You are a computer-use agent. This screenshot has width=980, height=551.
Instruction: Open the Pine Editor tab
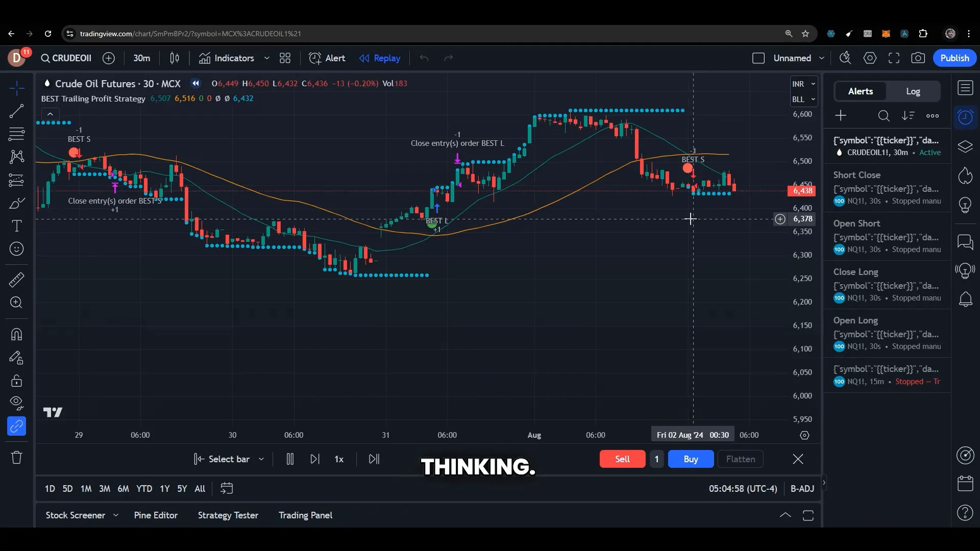(156, 515)
